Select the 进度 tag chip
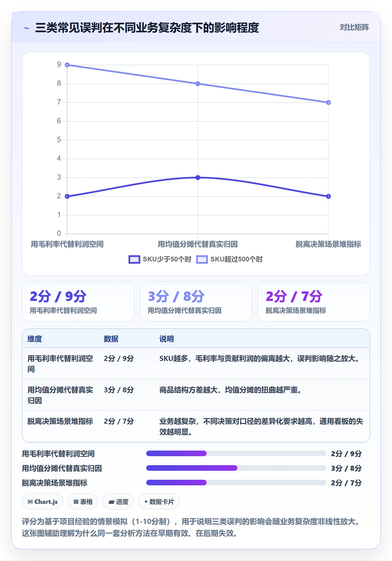Image resolution: width=392 pixels, height=561 pixels. (118, 502)
